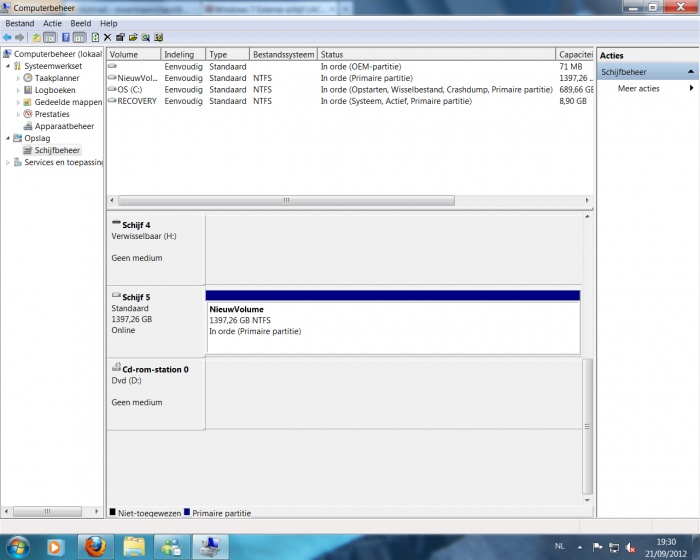This screenshot has height=560, width=700.
Task: Click the Type column header
Action: pos(228,54)
